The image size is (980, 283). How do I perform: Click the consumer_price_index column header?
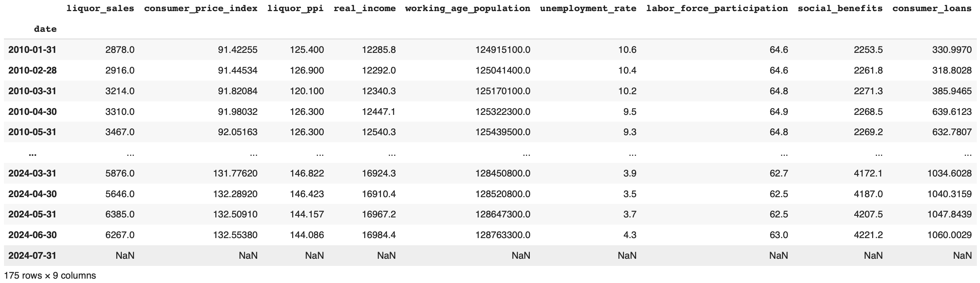201,8
